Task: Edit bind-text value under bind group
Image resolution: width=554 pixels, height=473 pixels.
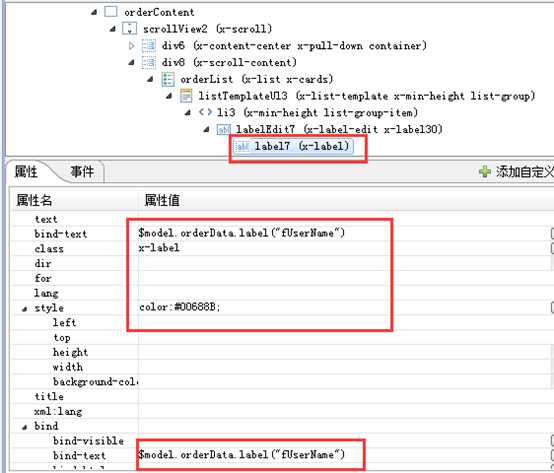Action: pyautogui.click(x=344, y=455)
